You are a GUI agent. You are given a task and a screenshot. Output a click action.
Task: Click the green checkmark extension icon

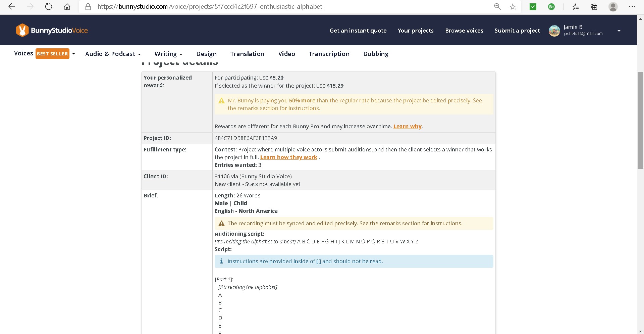pos(533,7)
